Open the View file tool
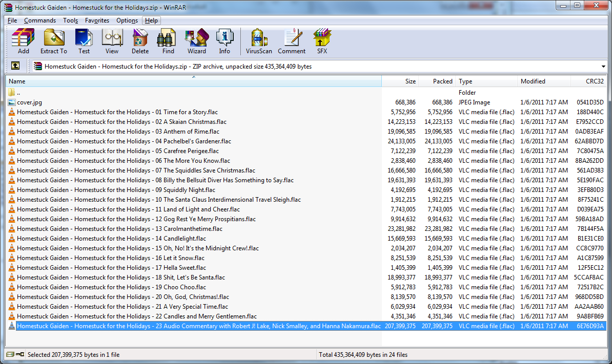 pyautogui.click(x=112, y=41)
